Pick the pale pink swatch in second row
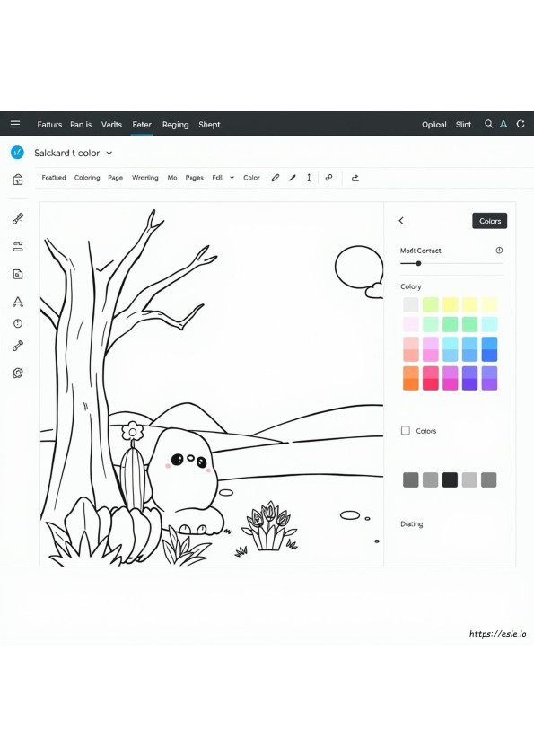The width and height of the screenshot is (534, 756). [x=411, y=324]
